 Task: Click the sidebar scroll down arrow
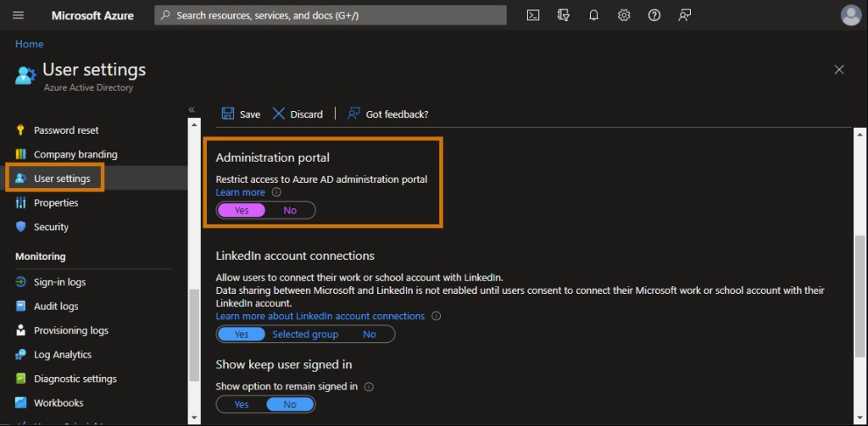[x=194, y=418]
